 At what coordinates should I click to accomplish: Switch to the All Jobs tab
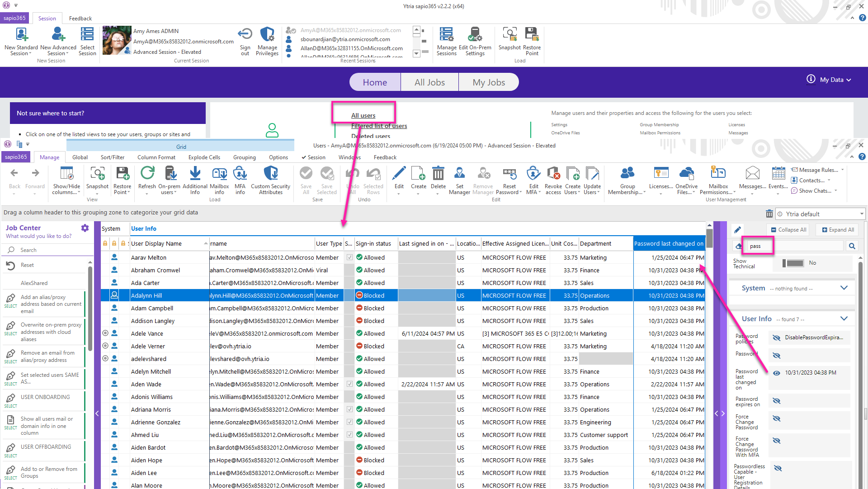click(429, 82)
